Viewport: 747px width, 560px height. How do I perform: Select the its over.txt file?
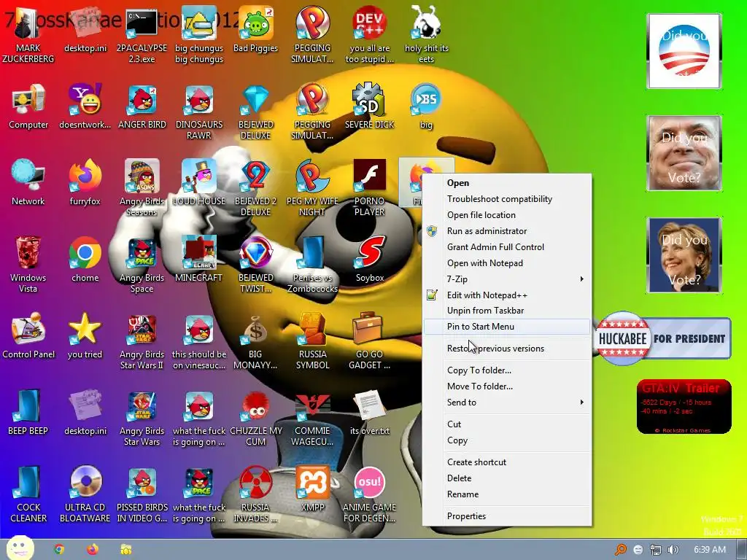[x=370, y=413]
